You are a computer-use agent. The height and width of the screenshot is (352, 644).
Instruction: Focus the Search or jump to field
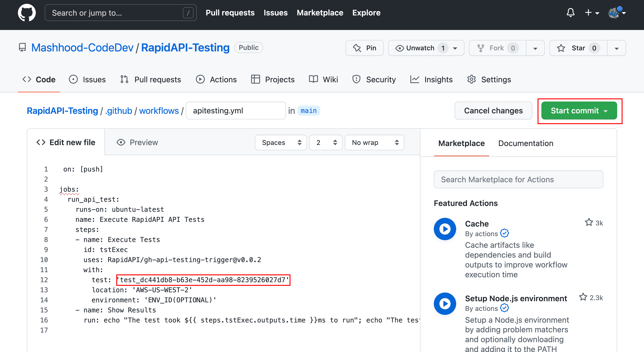[121, 13]
